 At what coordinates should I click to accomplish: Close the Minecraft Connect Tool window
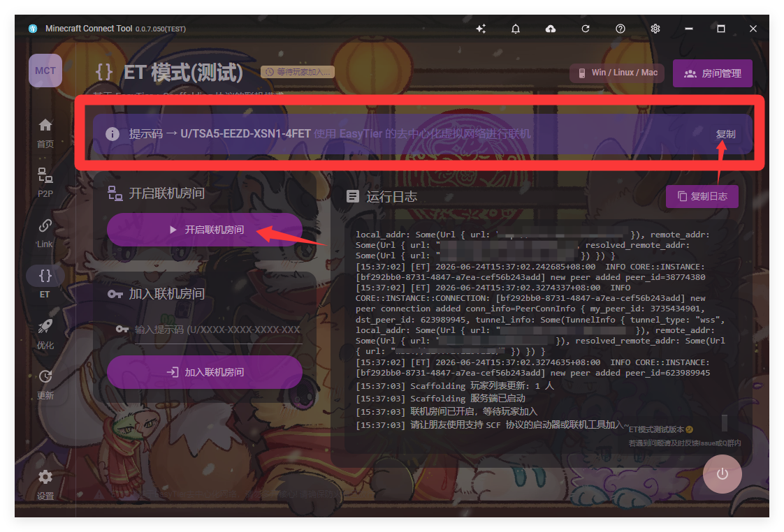[x=753, y=29]
